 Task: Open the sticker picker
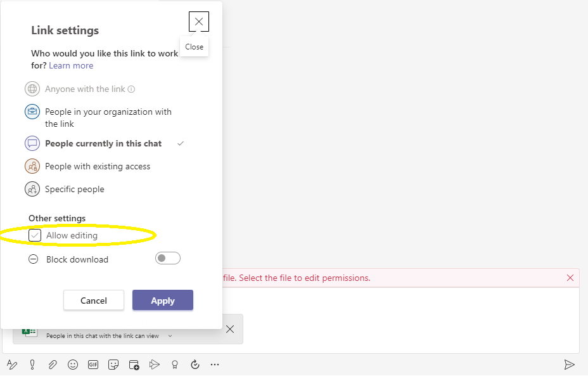pyautogui.click(x=113, y=365)
